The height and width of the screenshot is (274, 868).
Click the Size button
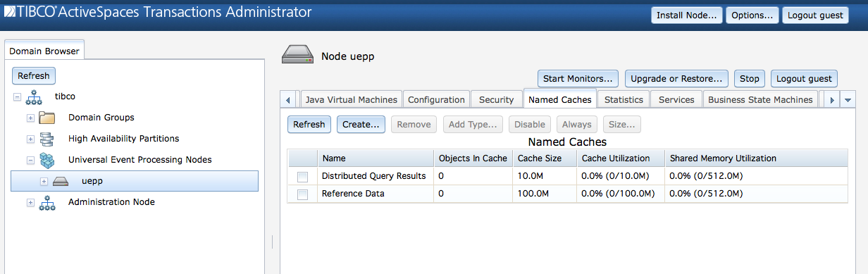pyautogui.click(x=622, y=124)
